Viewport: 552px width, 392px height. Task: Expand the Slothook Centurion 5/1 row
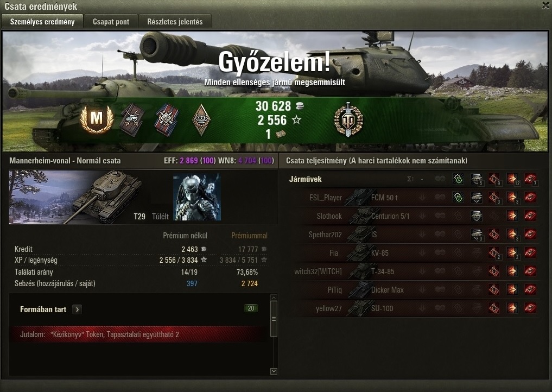pos(416,216)
